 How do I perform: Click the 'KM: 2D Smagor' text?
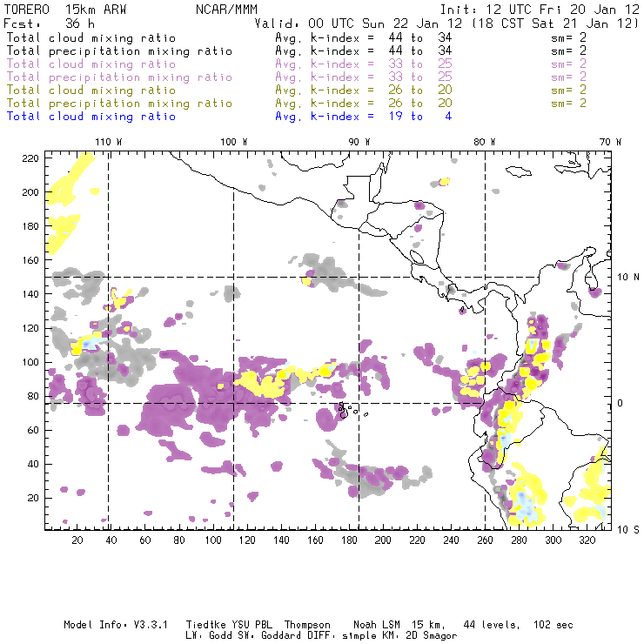[x=418, y=636]
